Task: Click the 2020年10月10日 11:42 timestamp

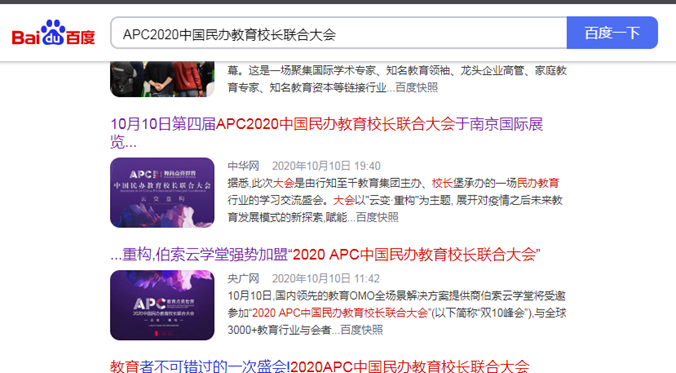Action: coord(326,279)
